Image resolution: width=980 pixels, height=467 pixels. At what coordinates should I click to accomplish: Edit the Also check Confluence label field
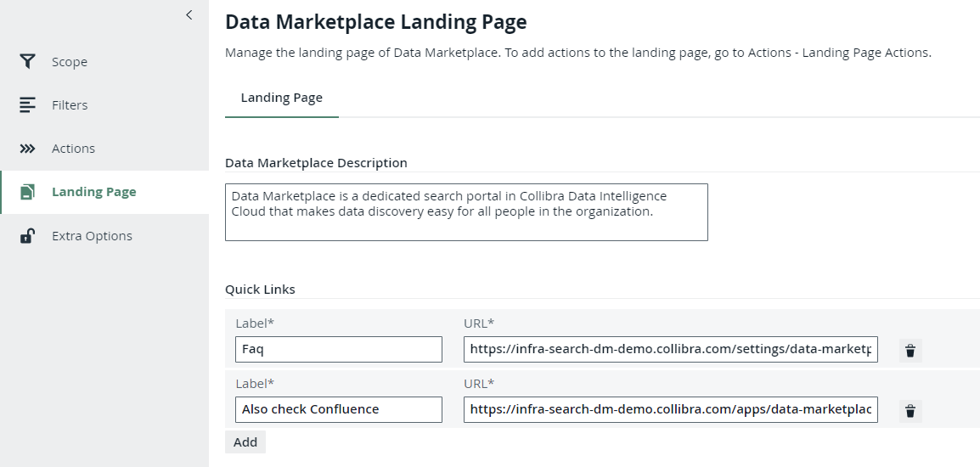click(338, 409)
